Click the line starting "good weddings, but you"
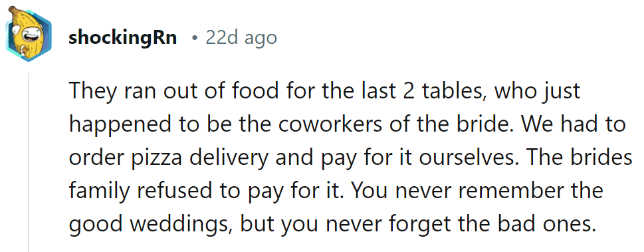Screen dimensions: 644x252 click(x=332, y=223)
